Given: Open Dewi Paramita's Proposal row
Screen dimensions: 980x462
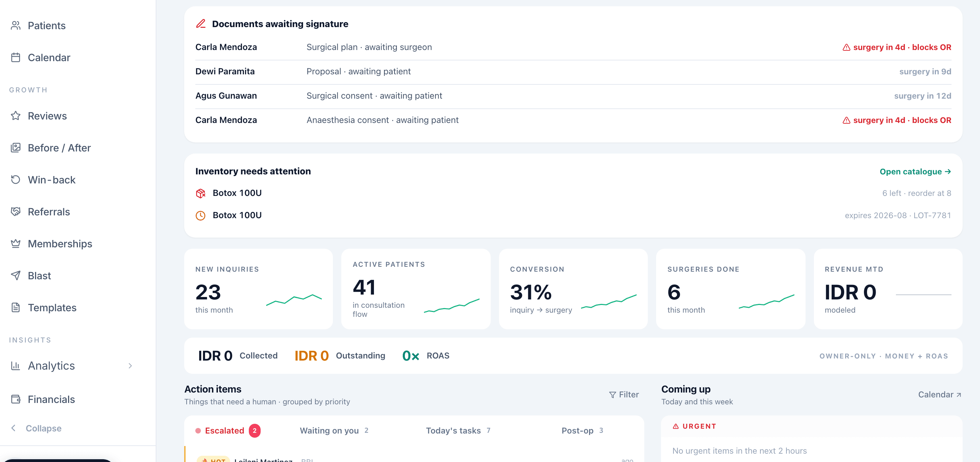Looking at the screenshot, I should (x=573, y=72).
